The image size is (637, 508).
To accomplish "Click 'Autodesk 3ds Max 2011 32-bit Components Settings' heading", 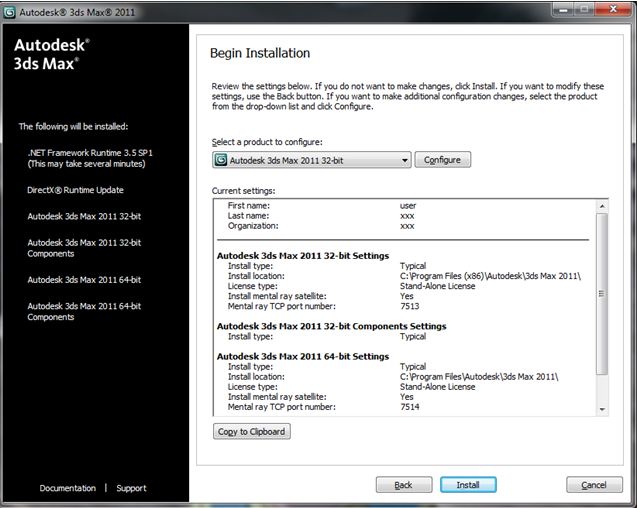I will pos(332,326).
